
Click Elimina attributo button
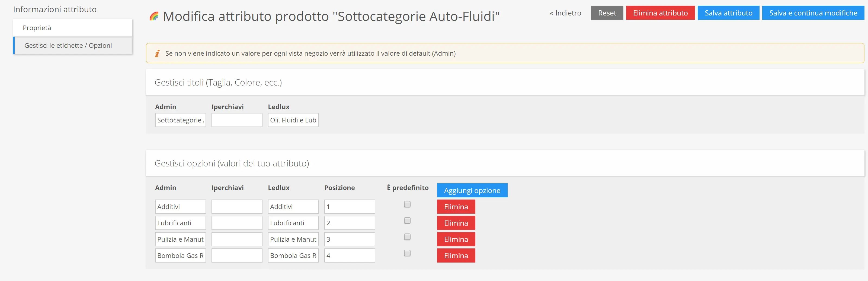[x=660, y=13]
